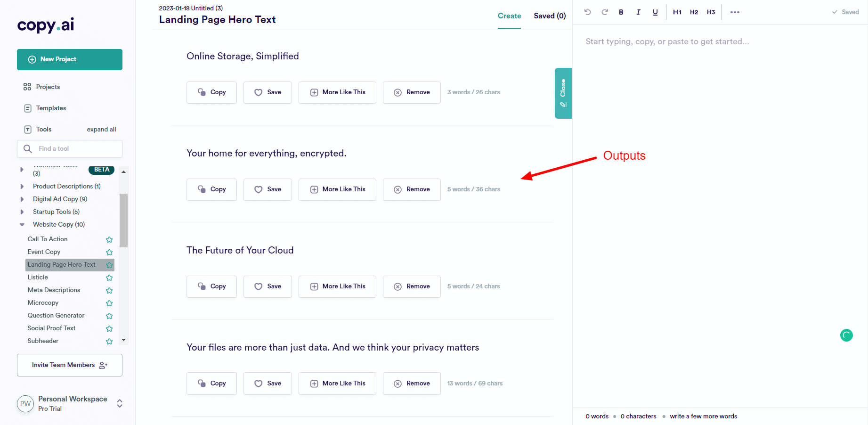Switch to the Create tab
Viewport: 868px width, 425px height.
509,16
